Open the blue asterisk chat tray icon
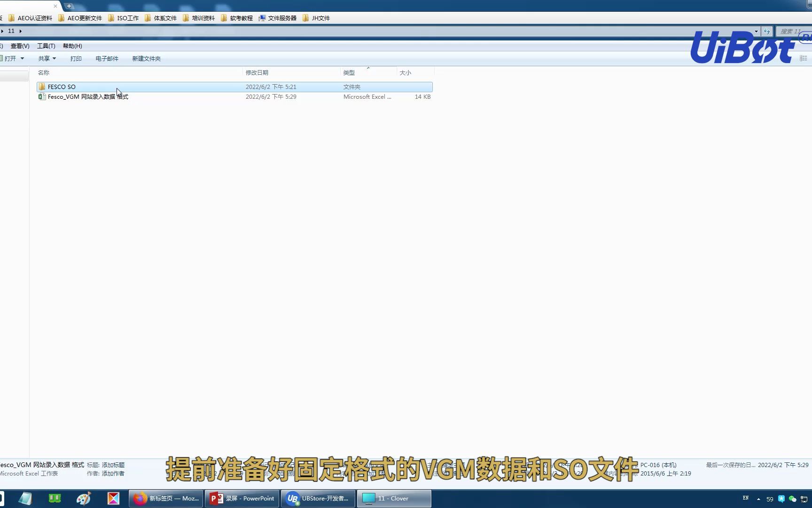 [781, 499]
